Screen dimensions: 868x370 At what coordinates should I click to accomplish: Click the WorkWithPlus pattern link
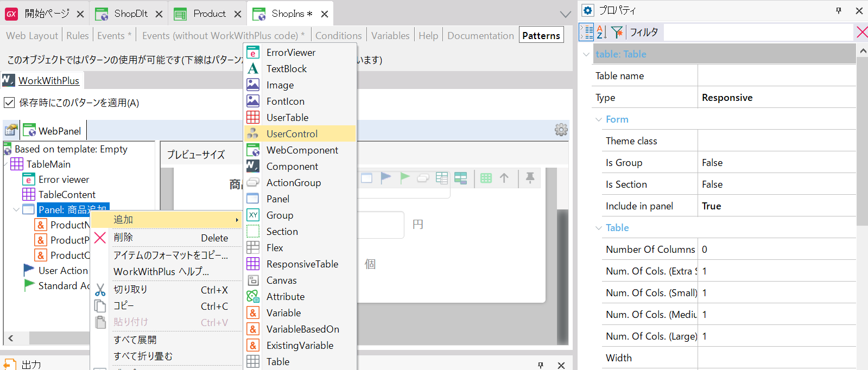click(x=49, y=81)
